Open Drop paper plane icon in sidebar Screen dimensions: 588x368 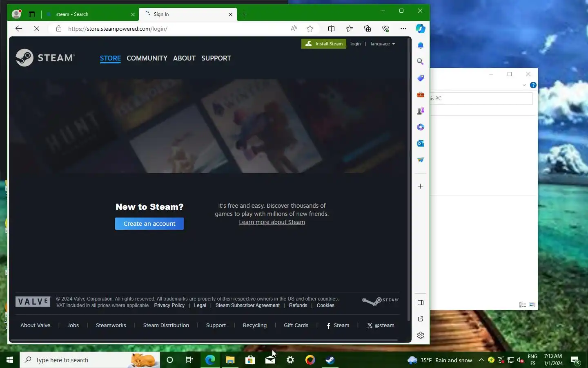(421, 160)
